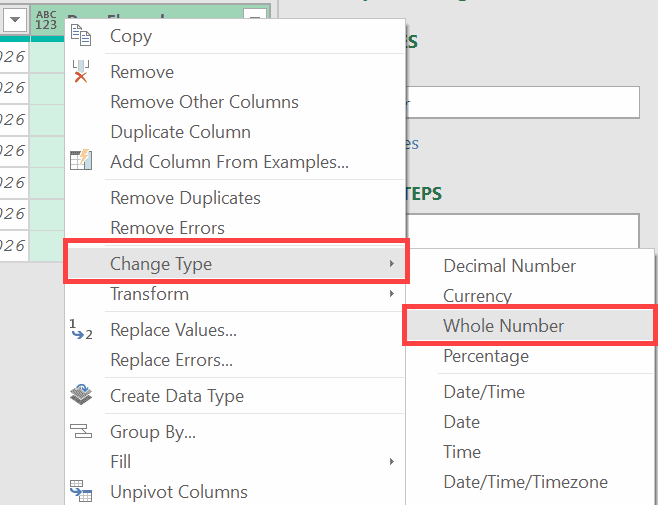
Task: Open the Change Type menu entry
Action: point(236,264)
